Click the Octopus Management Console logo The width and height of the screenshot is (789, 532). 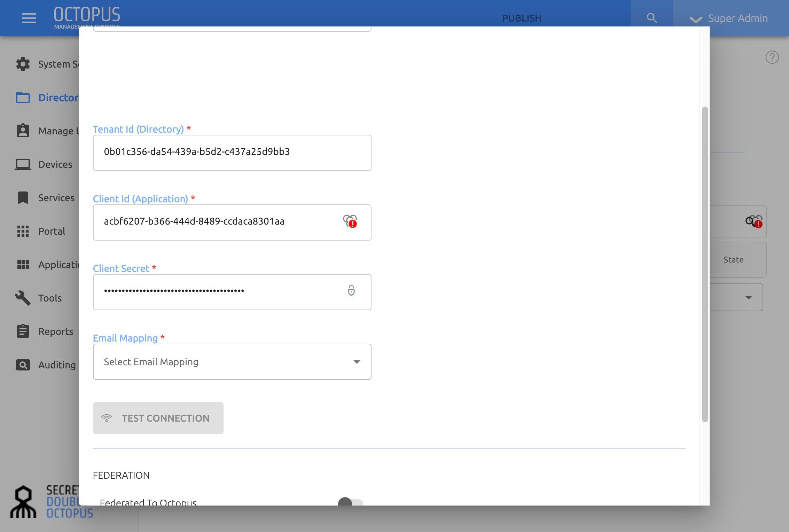tap(87, 17)
